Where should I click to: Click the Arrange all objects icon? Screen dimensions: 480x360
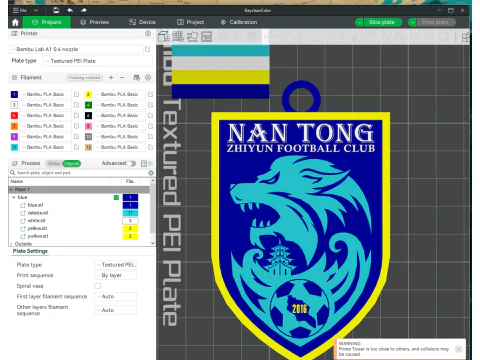(207, 36)
